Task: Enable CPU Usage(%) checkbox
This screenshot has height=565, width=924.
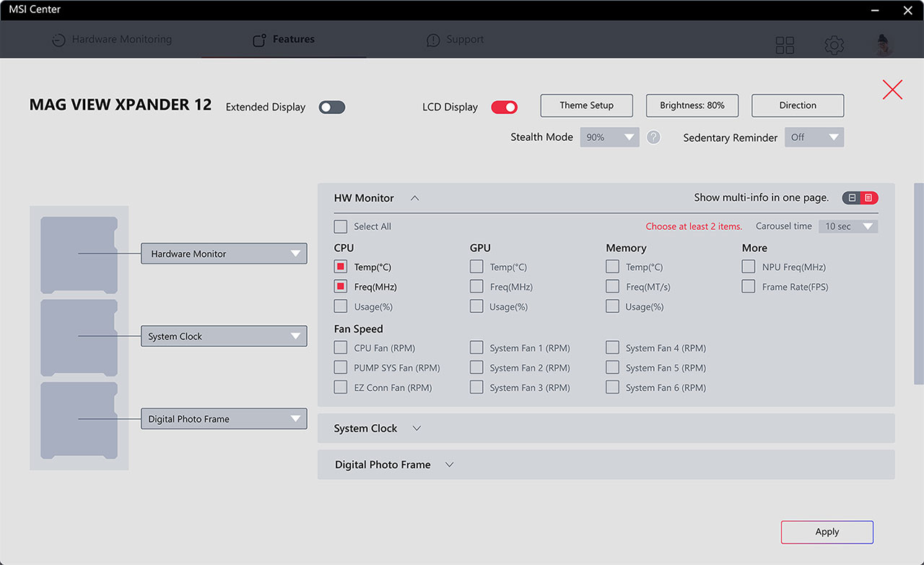Action: (x=341, y=306)
